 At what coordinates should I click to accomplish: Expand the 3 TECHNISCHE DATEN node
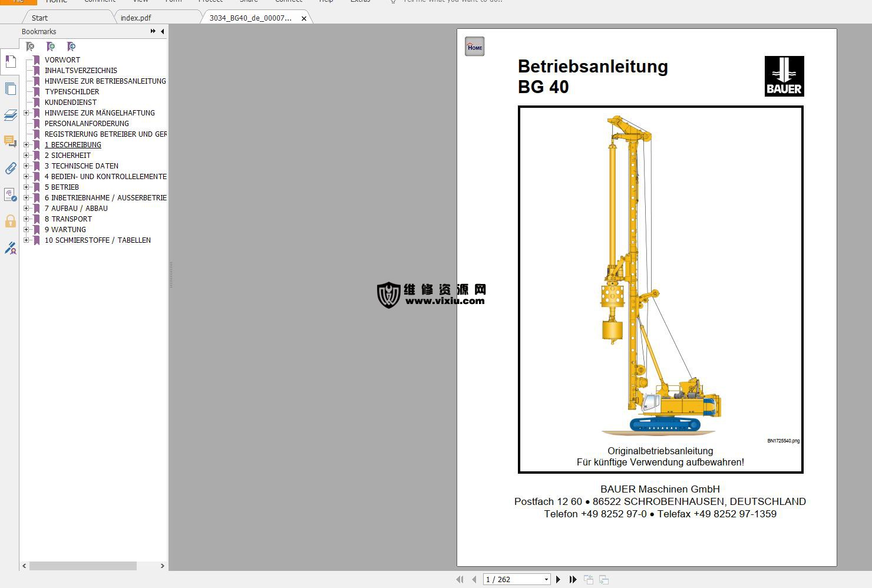click(26, 166)
